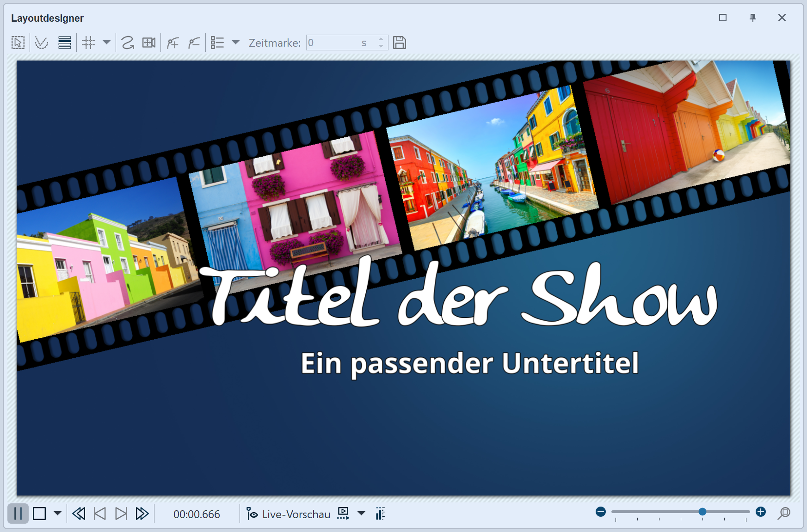Viewport: 807px width, 532px height.
Task: Open the grid options dropdown
Action: click(107, 43)
